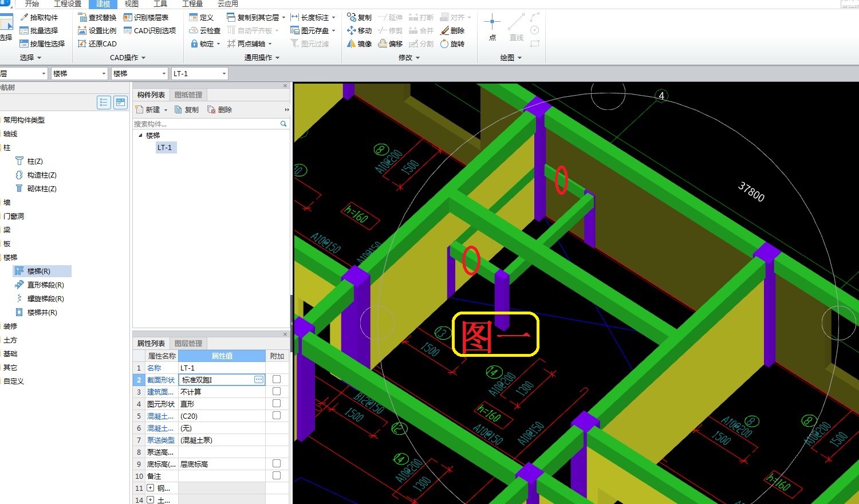Expand property row 14 土 group
859x504 pixels.
(x=150, y=500)
